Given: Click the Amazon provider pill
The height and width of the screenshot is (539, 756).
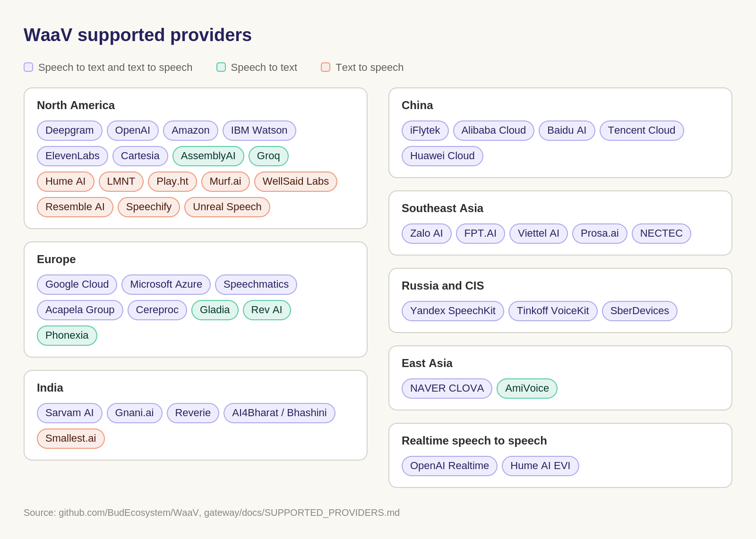Looking at the screenshot, I should 190,130.
